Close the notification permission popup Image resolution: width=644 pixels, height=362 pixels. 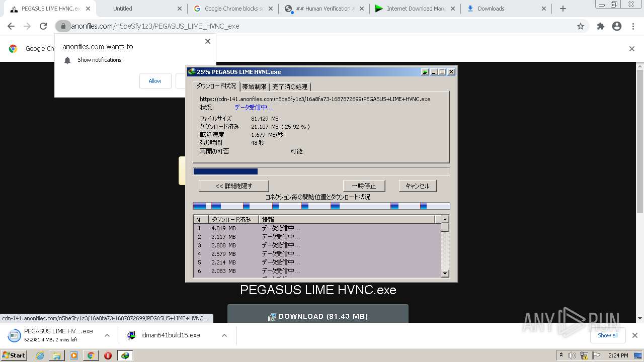pos(207,41)
